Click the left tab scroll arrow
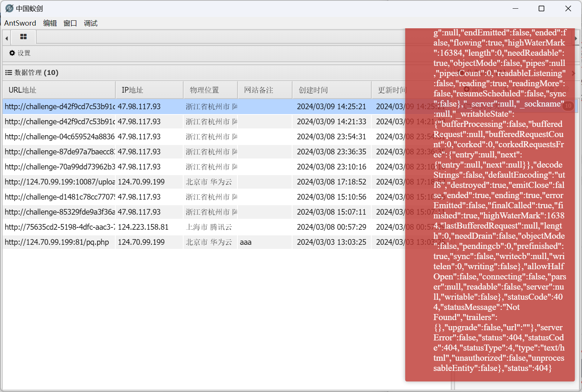582x392 pixels. click(6, 38)
